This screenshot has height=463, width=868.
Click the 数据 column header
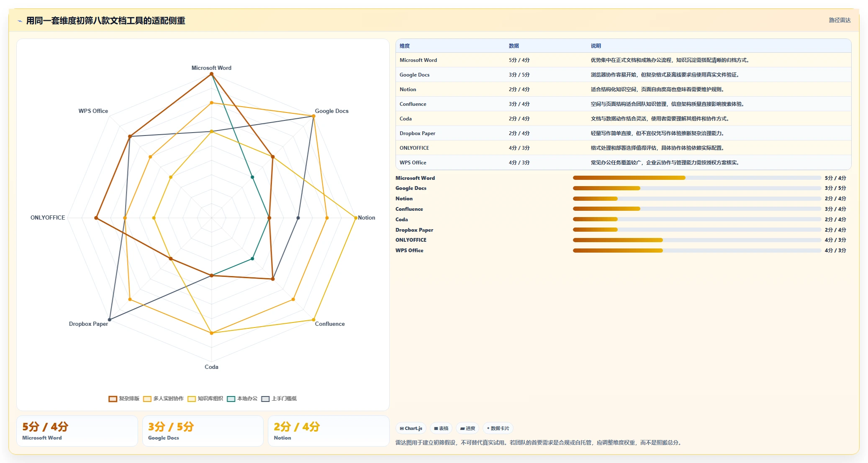click(x=514, y=46)
